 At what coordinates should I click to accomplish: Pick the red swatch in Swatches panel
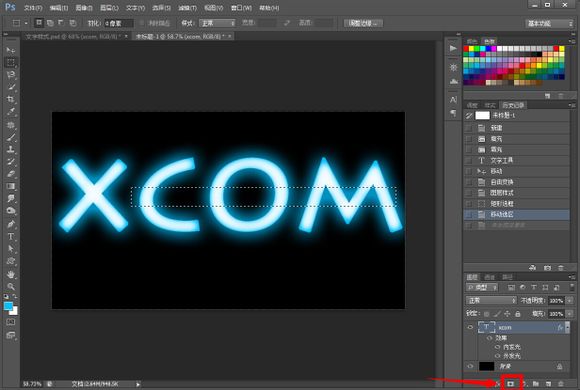[466, 48]
